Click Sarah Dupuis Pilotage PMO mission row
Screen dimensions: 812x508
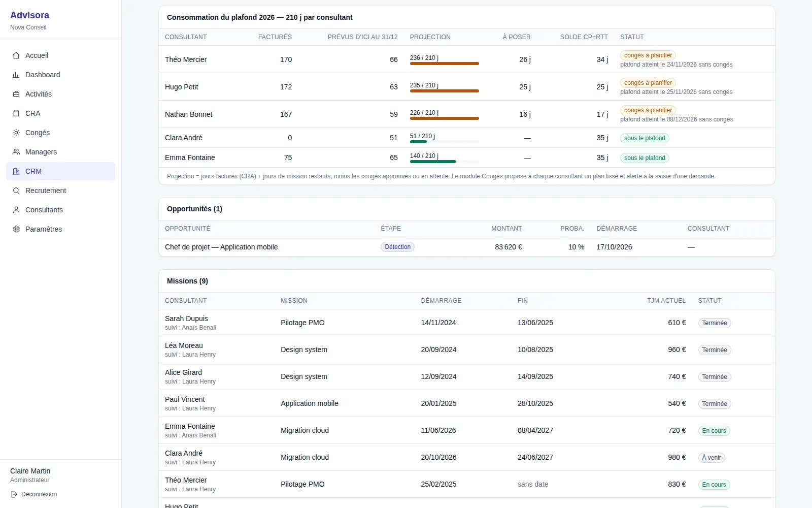467,323
